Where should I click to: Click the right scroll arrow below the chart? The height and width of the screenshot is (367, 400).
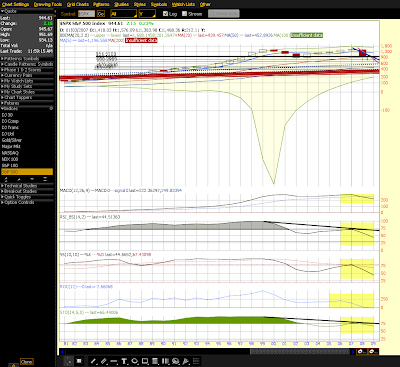click(x=353, y=352)
